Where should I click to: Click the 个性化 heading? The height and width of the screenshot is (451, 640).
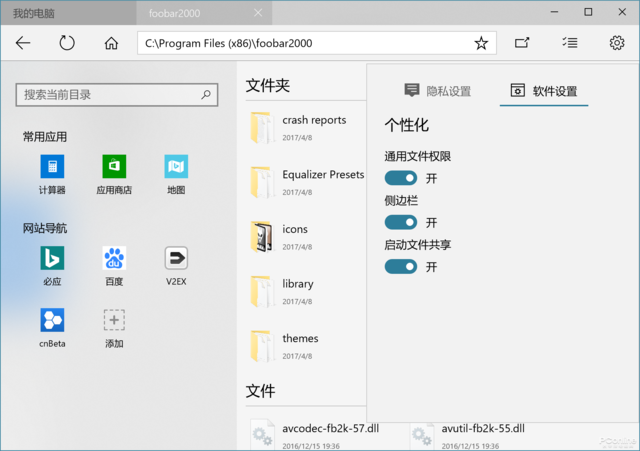[x=407, y=125]
